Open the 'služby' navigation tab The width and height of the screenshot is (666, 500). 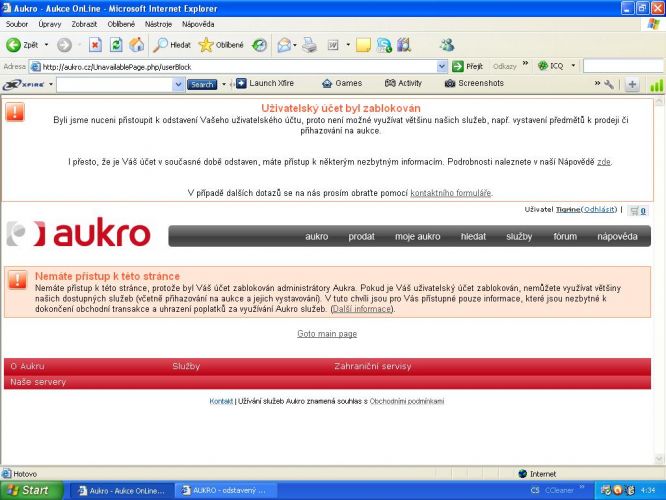519,237
